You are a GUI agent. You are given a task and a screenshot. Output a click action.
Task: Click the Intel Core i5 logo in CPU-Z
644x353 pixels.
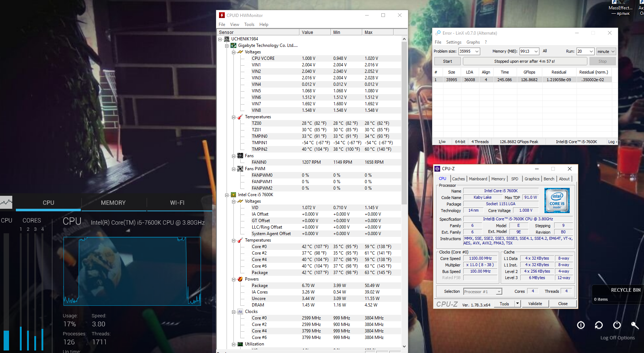tap(557, 200)
